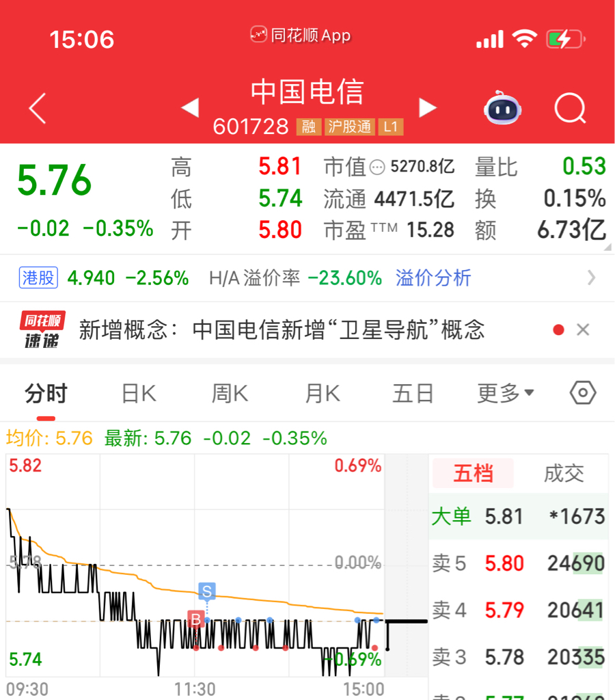Open the search magnifier icon
Image resolution: width=615 pixels, height=700 pixels.
pos(570,108)
